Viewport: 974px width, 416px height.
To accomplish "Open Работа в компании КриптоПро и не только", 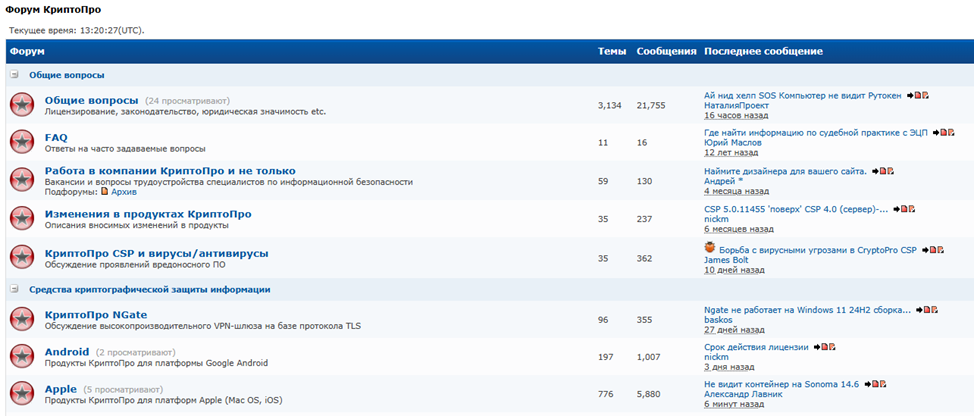I will point(170,171).
